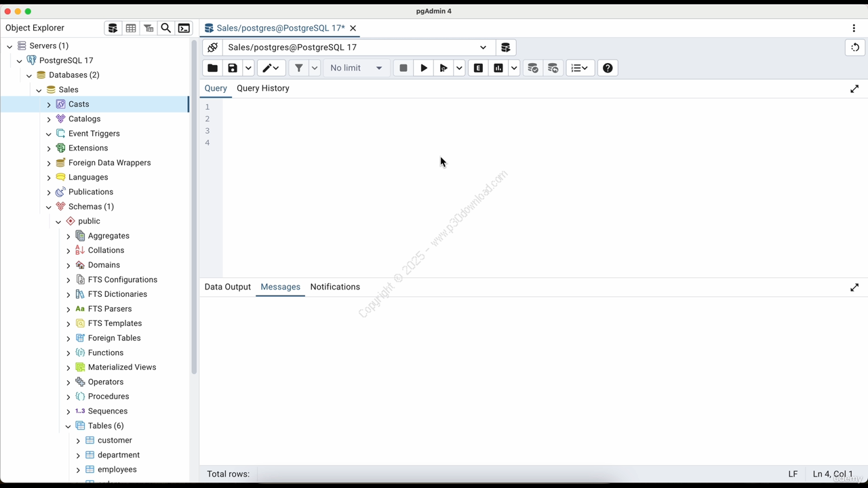Open the Macros list icon
The image size is (868, 488).
tap(580, 68)
